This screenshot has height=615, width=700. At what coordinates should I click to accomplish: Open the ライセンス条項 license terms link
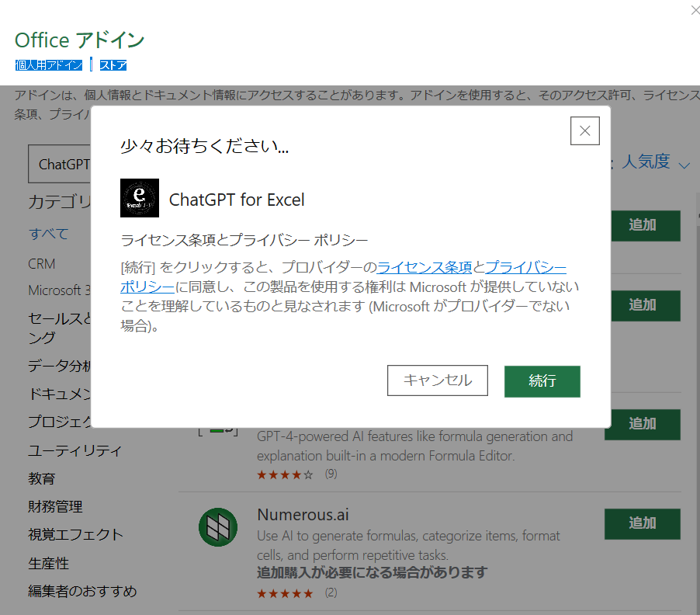[424, 267]
